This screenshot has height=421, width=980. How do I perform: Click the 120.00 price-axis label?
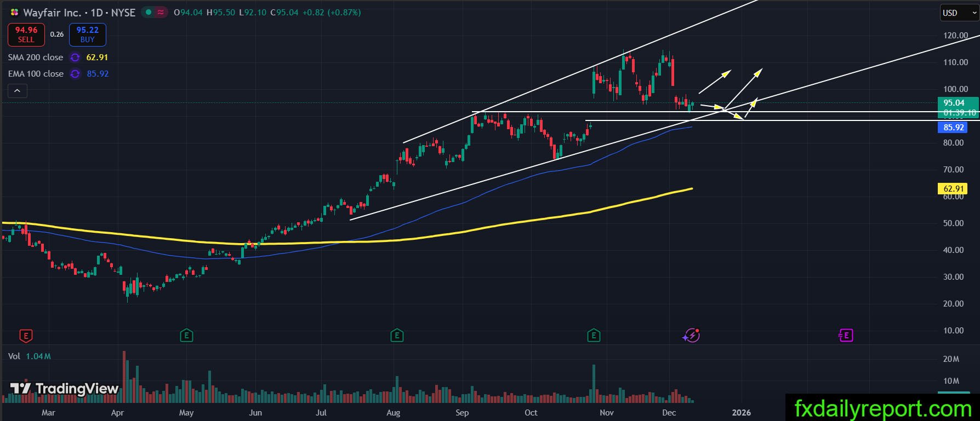[x=955, y=36]
